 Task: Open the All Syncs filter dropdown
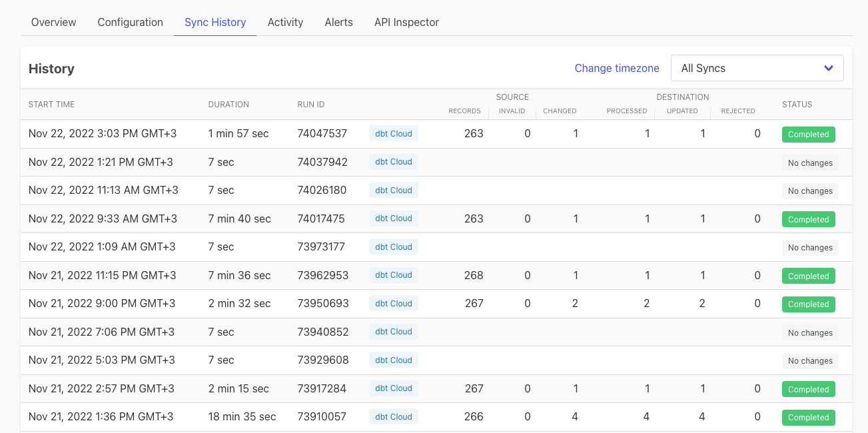point(757,68)
